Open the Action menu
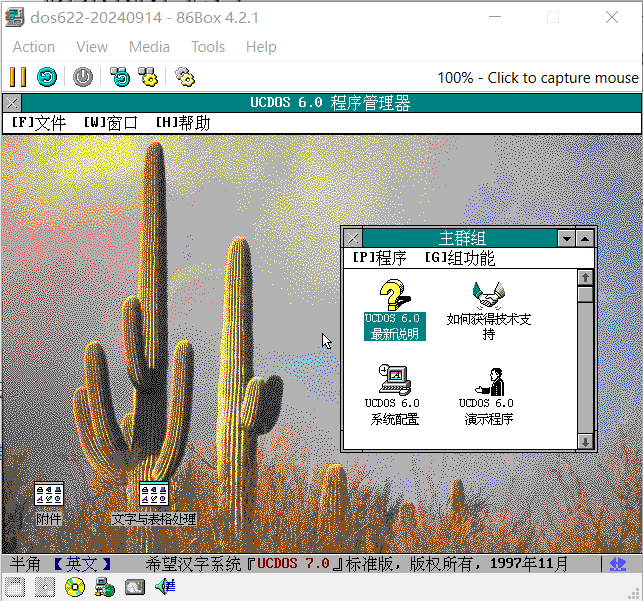643x601 pixels. [x=34, y=47]
